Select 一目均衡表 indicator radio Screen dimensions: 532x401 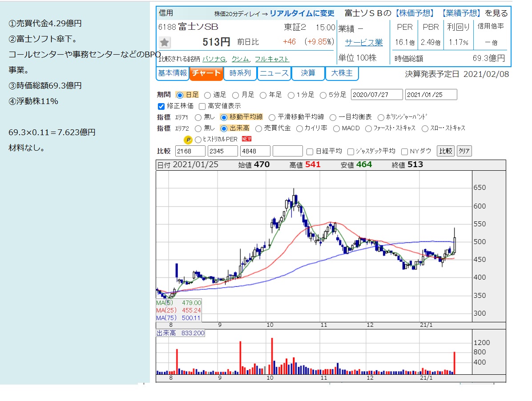(x=333, y=118)
